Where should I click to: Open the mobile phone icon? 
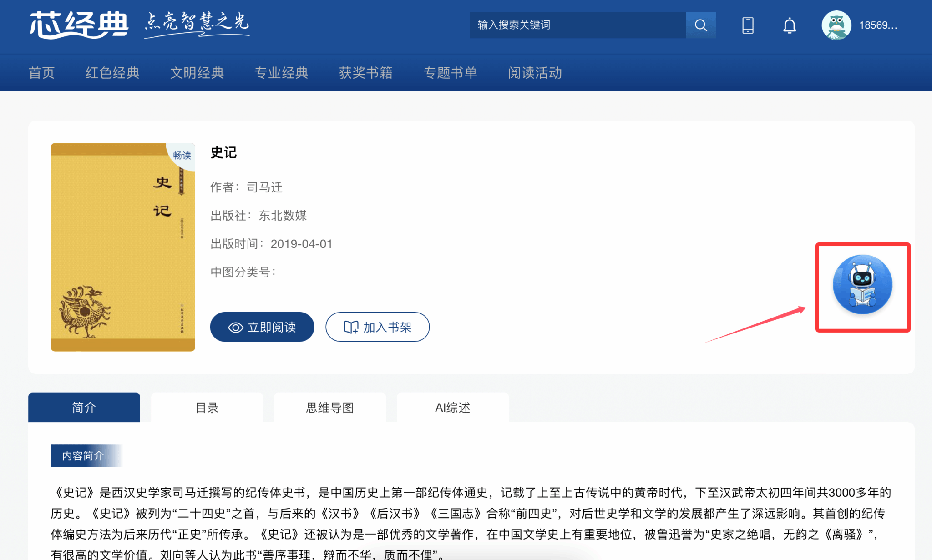[748, 25]
